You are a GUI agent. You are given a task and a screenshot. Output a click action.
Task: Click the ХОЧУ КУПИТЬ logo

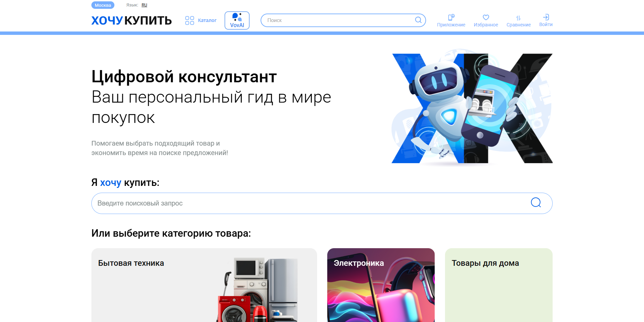(132, 20)
